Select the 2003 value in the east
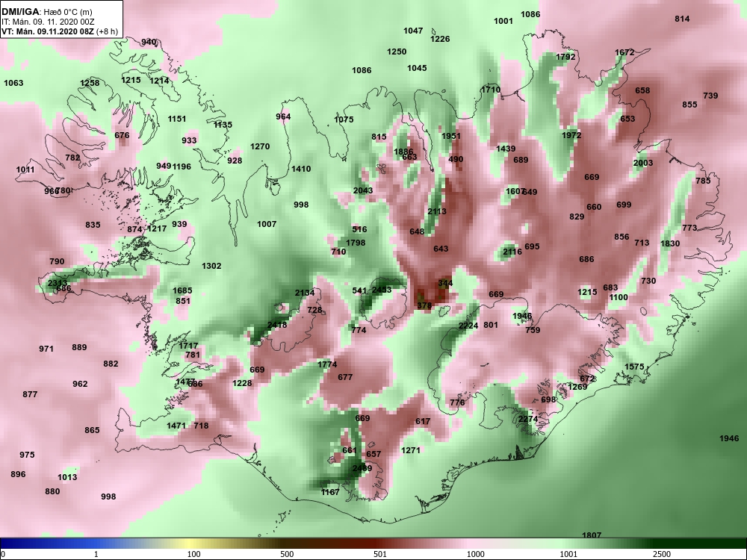Image resolution: width=747 pixels, height=560 pixels. pyautogui.click(x=643, y=163)
